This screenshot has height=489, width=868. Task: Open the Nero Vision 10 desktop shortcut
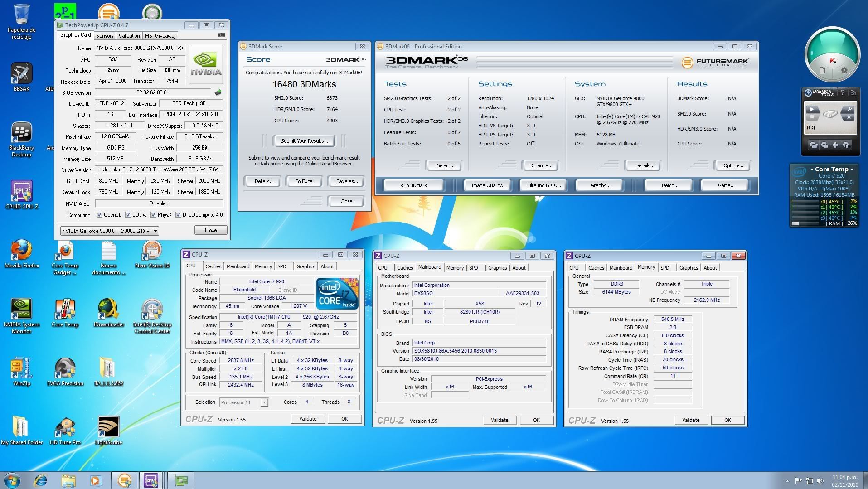coord(152,254)
